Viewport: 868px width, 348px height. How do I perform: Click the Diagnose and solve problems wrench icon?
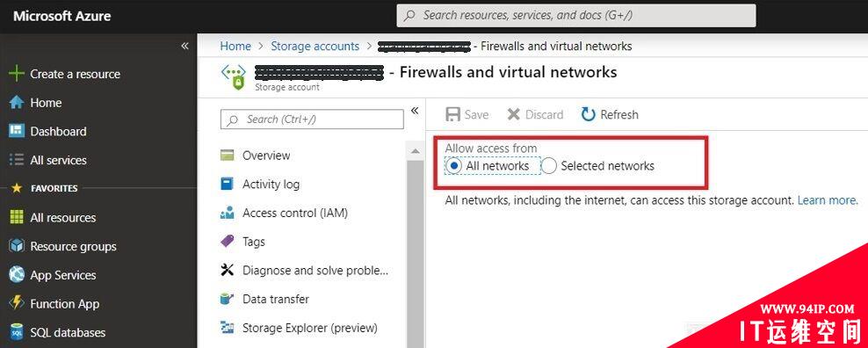[x=227, y=270]
